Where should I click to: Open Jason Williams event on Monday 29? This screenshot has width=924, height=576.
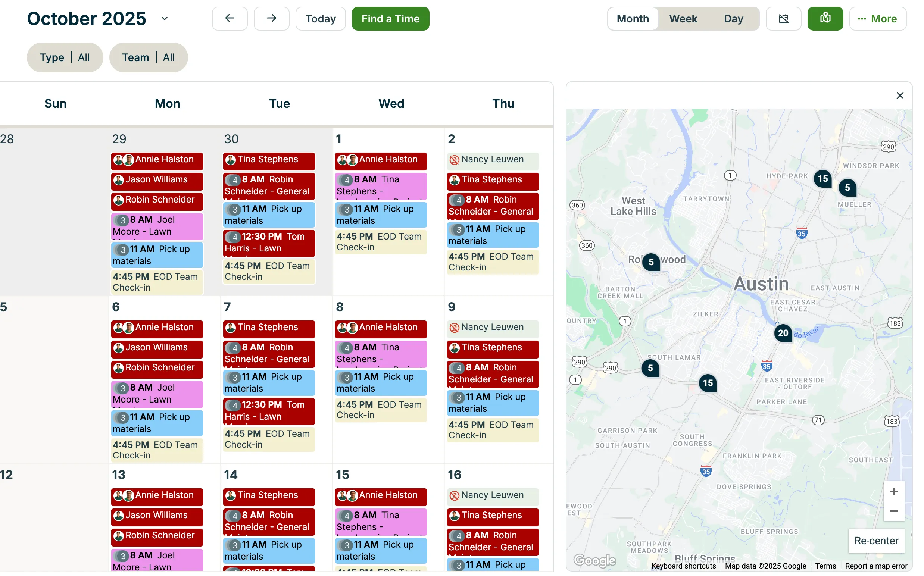coord(157,181)
